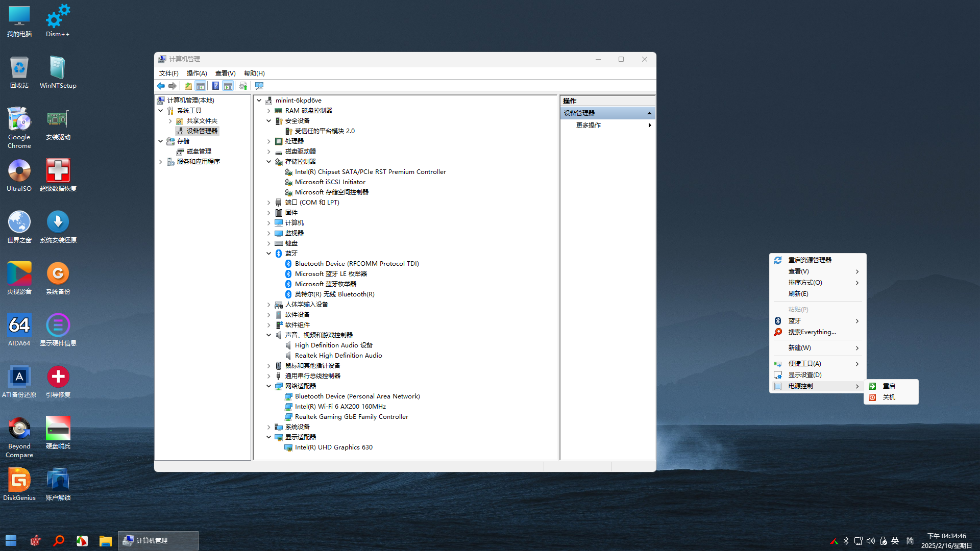Collapse the 蓝牙 category in device tree
Viewport: 980px width, 551px height.
[269, 254]
